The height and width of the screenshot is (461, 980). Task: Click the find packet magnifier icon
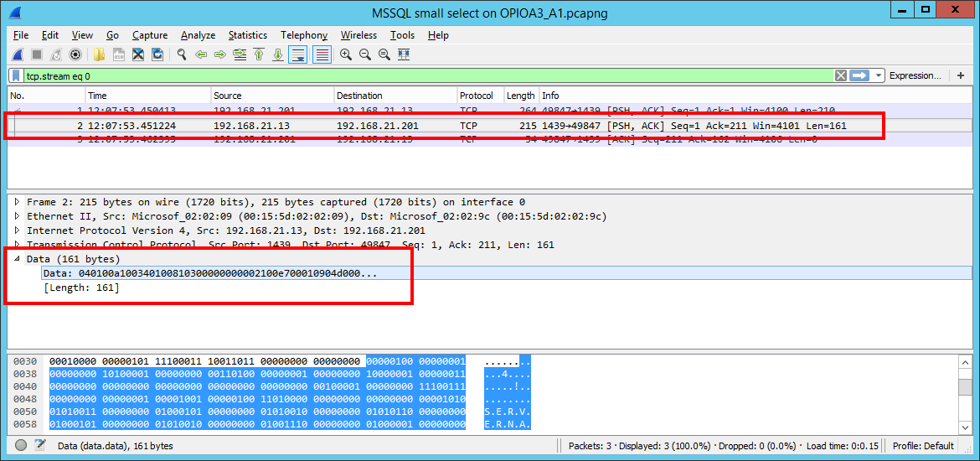pyautogui.click(x=180, y=54)
